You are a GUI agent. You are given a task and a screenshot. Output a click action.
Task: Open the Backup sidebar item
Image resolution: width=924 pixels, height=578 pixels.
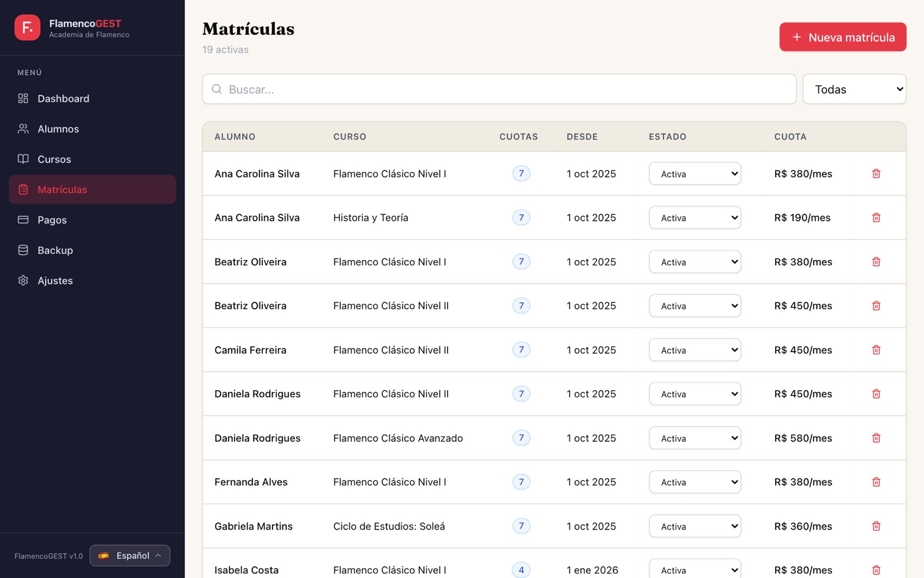pos(92,250)
